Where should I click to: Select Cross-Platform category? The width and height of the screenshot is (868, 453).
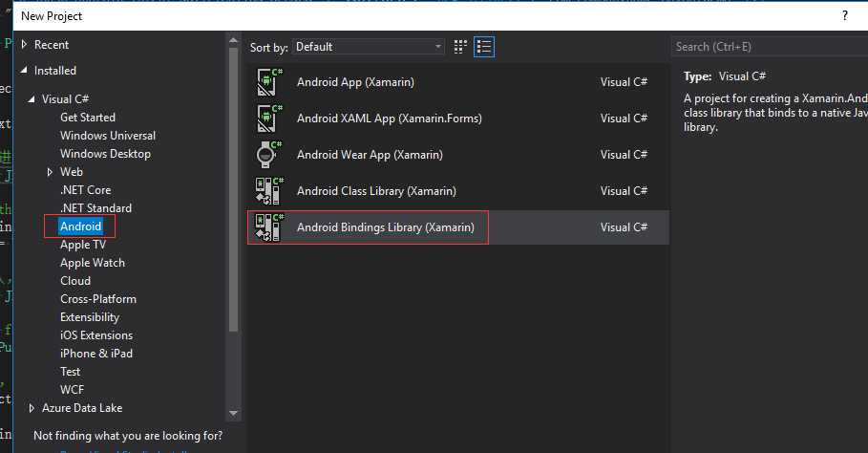click(x=98, y=299)
